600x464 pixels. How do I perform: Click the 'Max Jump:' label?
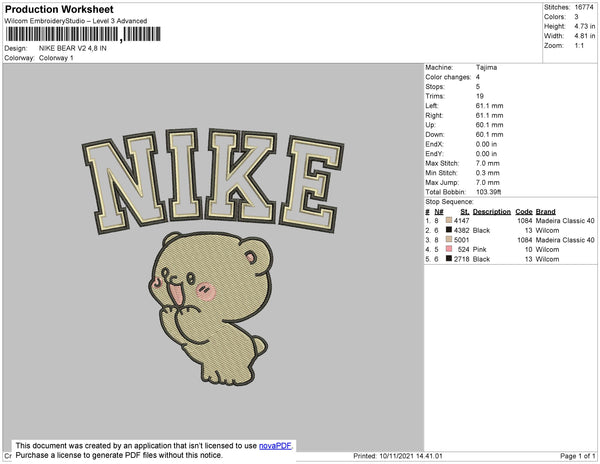tap(442, 182)
